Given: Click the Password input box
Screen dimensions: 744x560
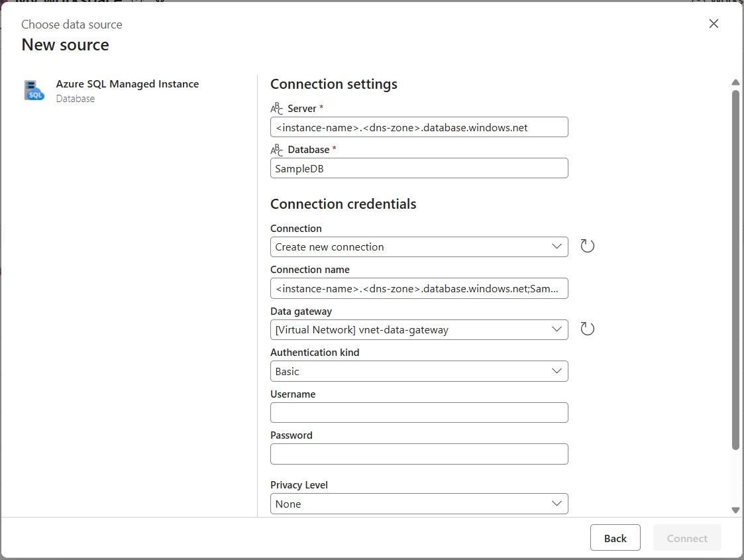Looking at the screenshot, I should [x=419, y=453].
